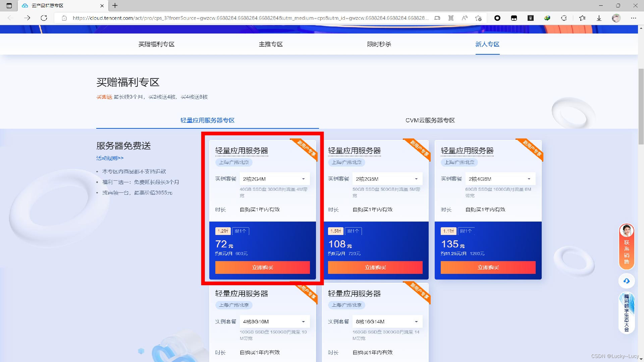
Task: Click 轻量应用服务器 title on 4核8G10M card
Action: [241, 294]
